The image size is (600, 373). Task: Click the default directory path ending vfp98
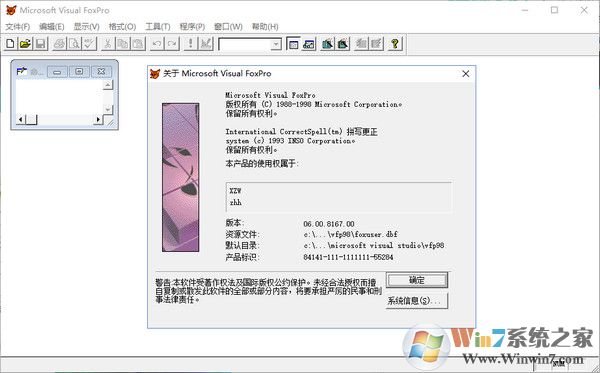[x=374, y=245]
